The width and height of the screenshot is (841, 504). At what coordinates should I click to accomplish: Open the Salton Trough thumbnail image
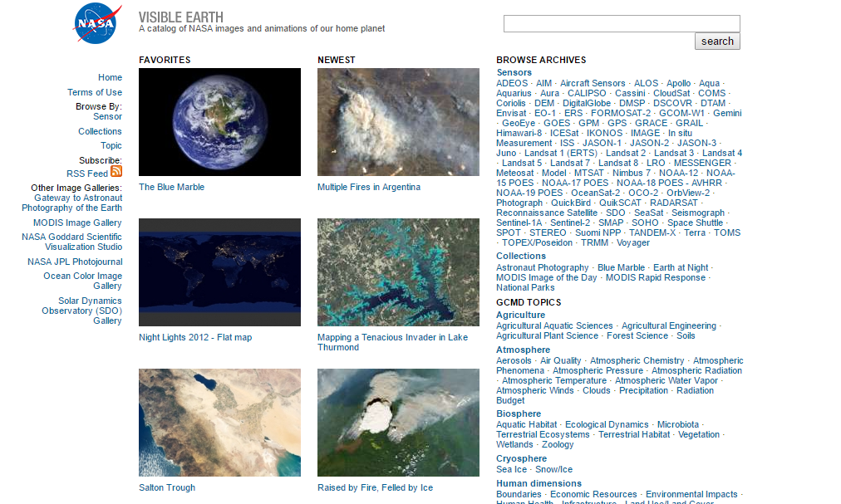pyautogui.click(x=220, y=422)
